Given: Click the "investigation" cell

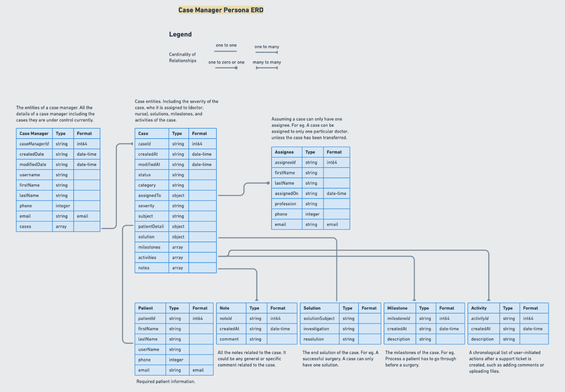Looking at the screenshot, I should click(320, 329).
